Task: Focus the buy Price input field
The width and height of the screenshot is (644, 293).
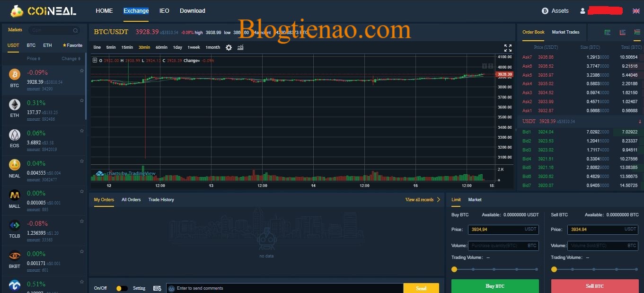Action: click(503, 229)
